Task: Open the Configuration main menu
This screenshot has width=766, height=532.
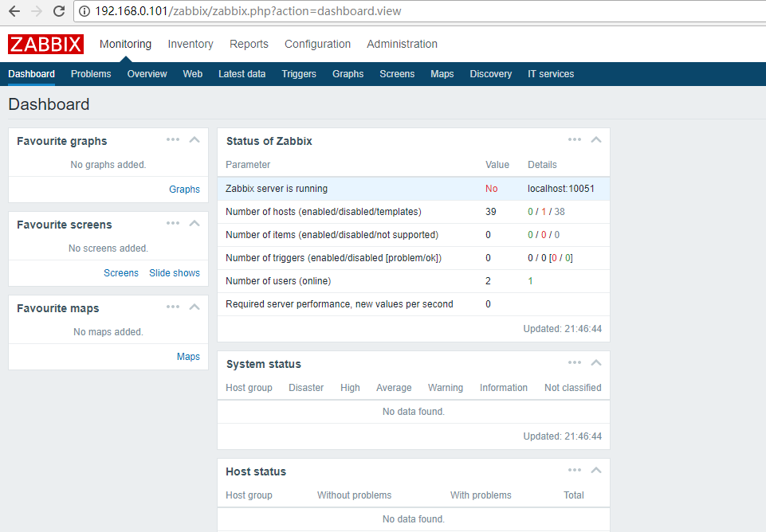Action: [x=317, y=44]
